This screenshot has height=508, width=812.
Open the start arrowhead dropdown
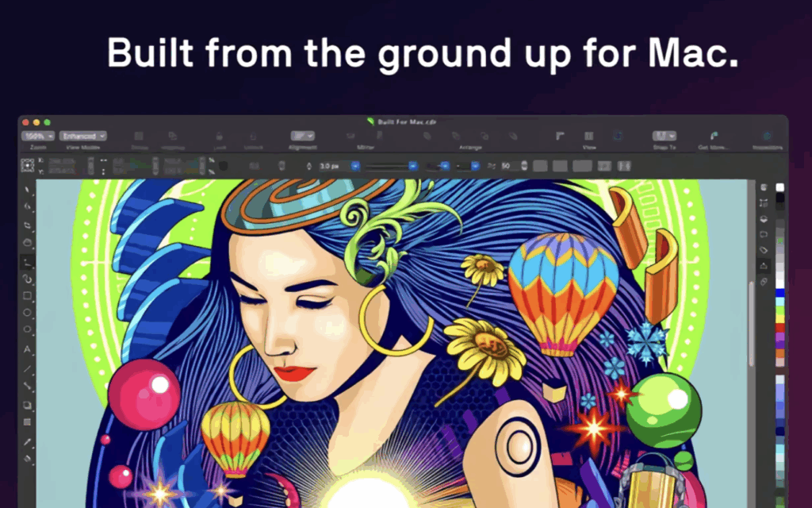(438, 166)
